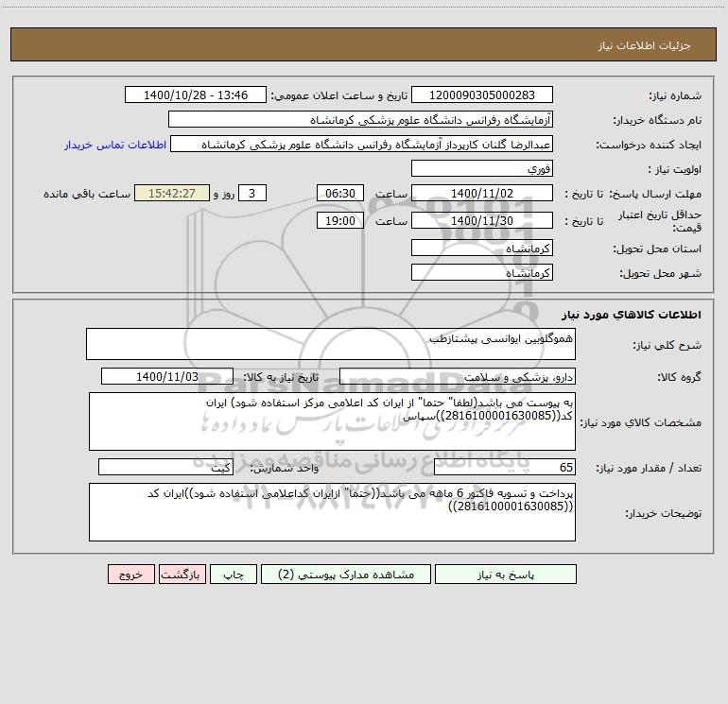Click the اطلاعات کالاهای مورد نیاز heading
Screen dimensions: 728x704
(x=632, y=315)
